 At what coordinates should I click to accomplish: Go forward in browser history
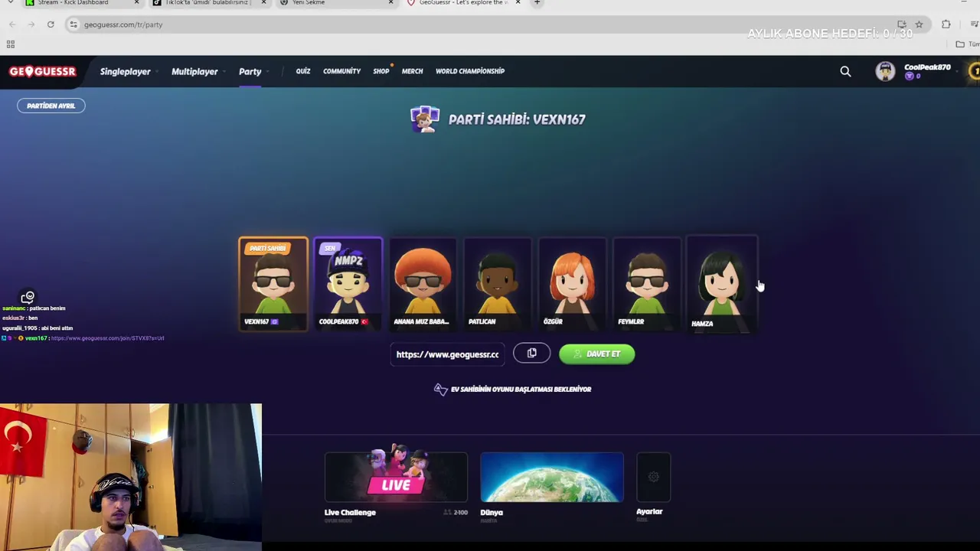31,24
